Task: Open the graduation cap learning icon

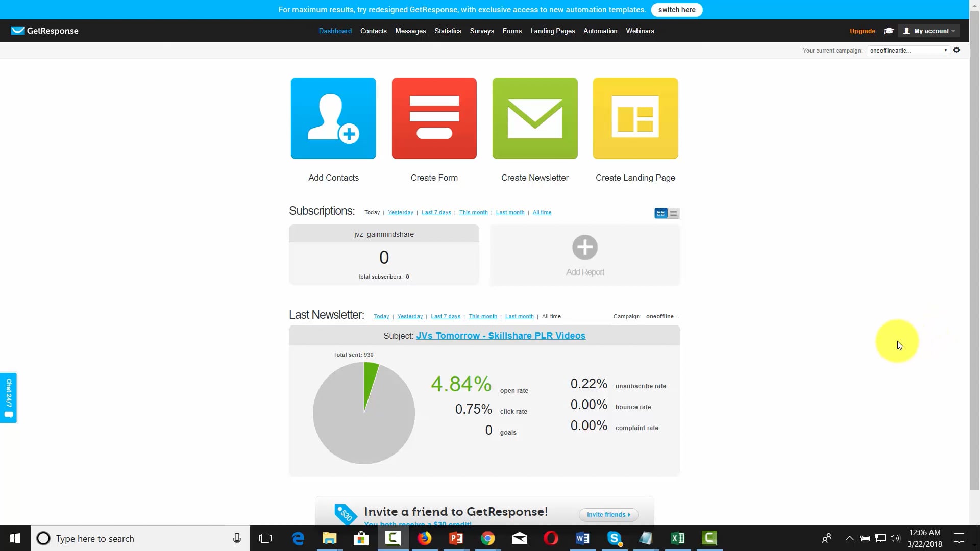Action: tap(889, 31)
